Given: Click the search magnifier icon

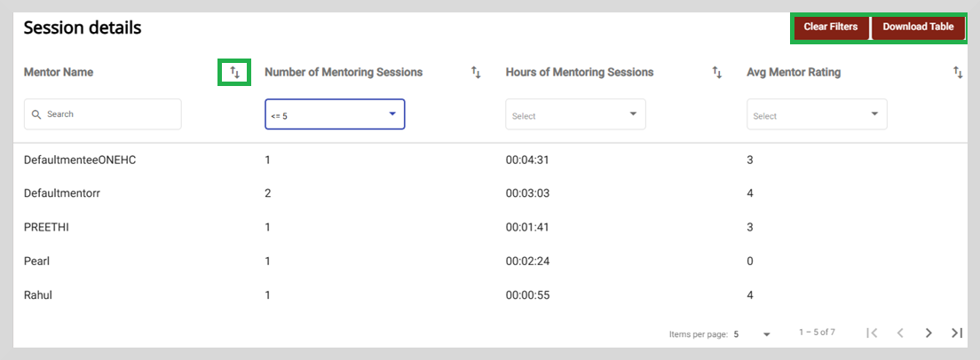Looking at the screenshot, I should pyautogui.click(x=37, y=114).
